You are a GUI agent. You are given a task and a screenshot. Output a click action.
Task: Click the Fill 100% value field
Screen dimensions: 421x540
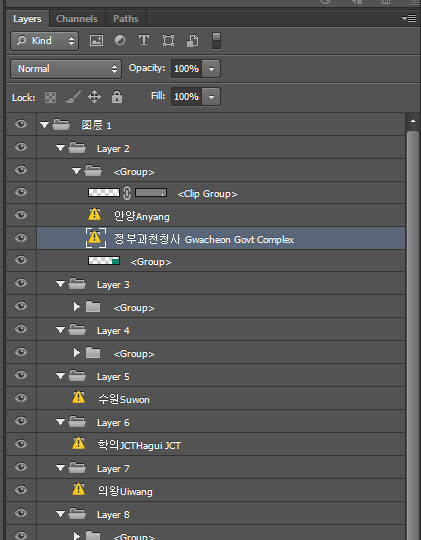(x=186, y=97)
